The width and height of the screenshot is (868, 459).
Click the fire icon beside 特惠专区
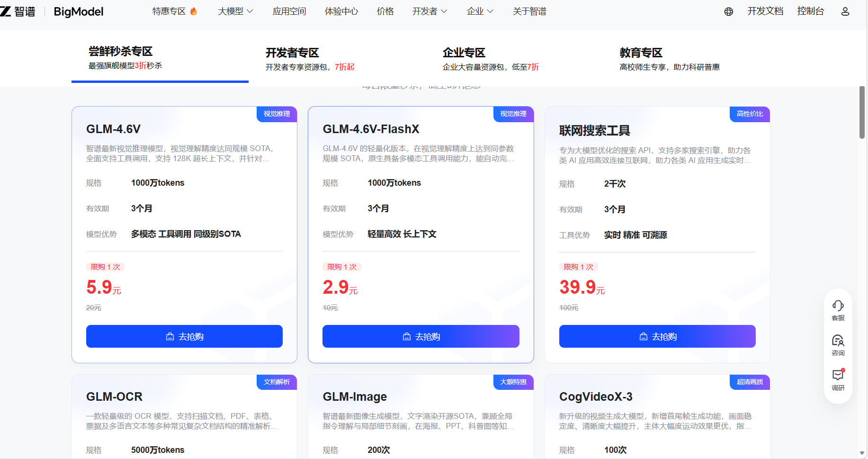coord(193,11)
